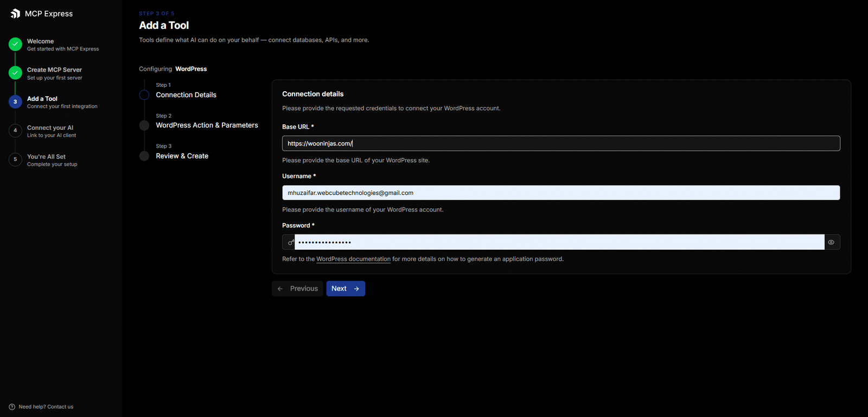Click into the Base URL input field
The image size is (868, 417).
tap(561, 143)
